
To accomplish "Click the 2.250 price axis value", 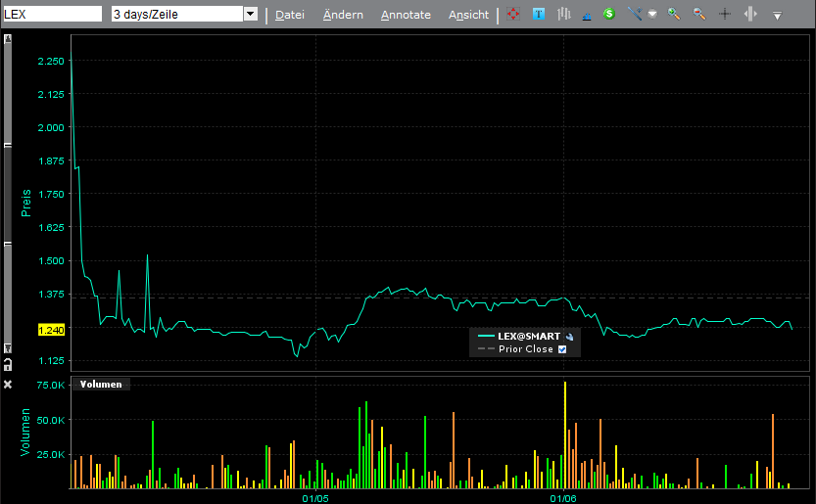I will click(x=51, y=61).
